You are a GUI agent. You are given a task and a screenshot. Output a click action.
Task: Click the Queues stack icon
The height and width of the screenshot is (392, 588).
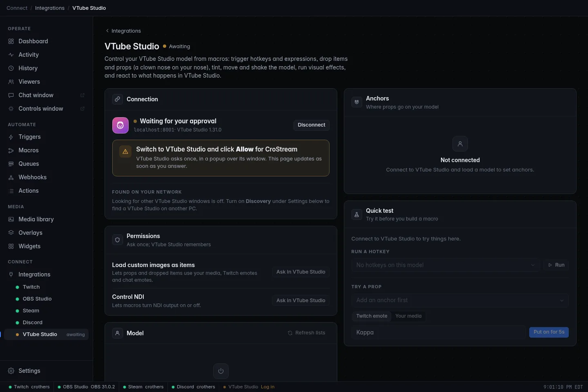click(x=11, y=164)
